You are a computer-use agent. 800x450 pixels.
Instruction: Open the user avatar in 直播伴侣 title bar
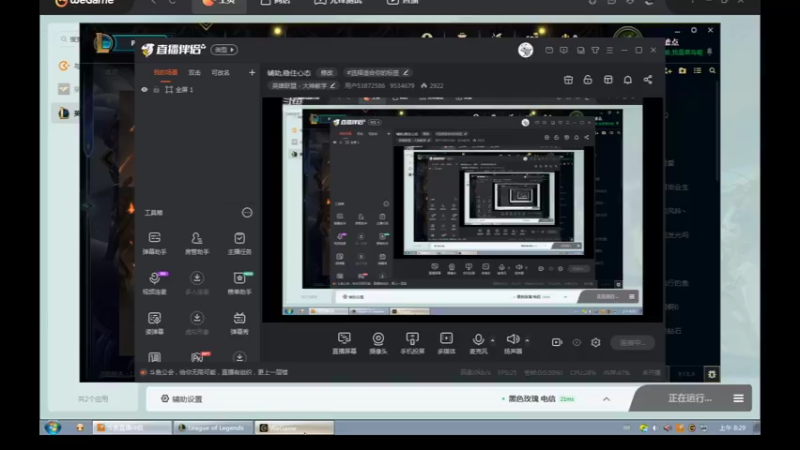(x=526, y=50)
